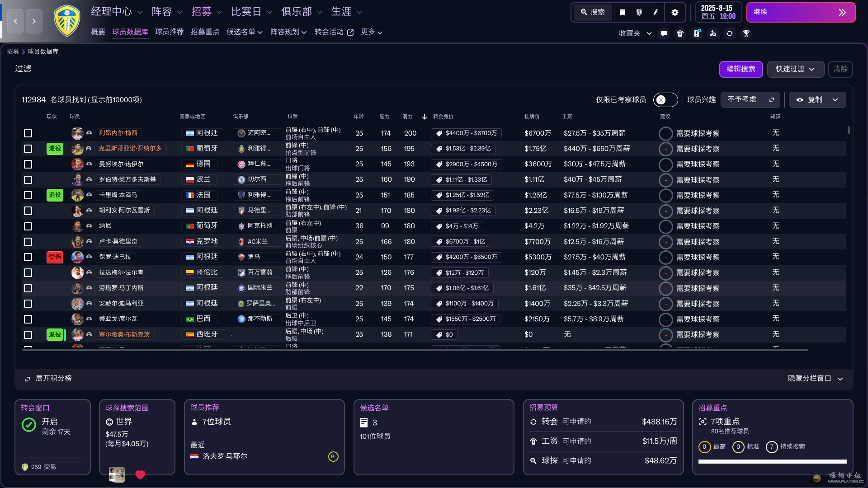
Task: Open the circular arrows transfer shortcut icon
Action: (730, 33)
